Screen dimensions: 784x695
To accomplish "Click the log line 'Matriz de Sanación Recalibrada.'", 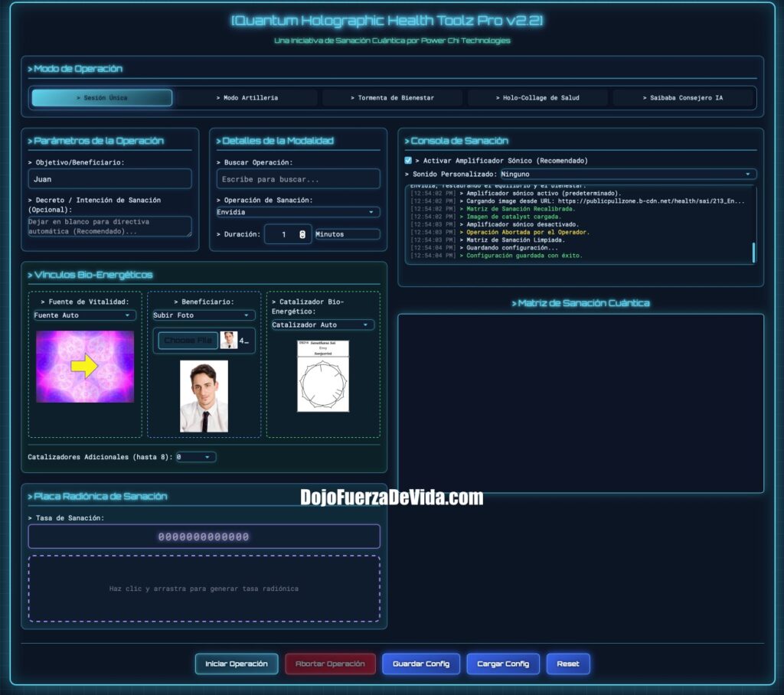I will point(492,209).
